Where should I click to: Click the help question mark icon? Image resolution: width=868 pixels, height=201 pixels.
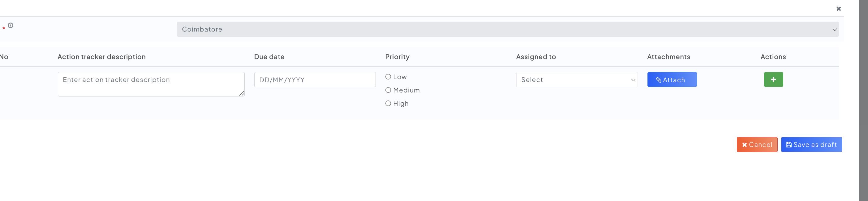[11, 25]
